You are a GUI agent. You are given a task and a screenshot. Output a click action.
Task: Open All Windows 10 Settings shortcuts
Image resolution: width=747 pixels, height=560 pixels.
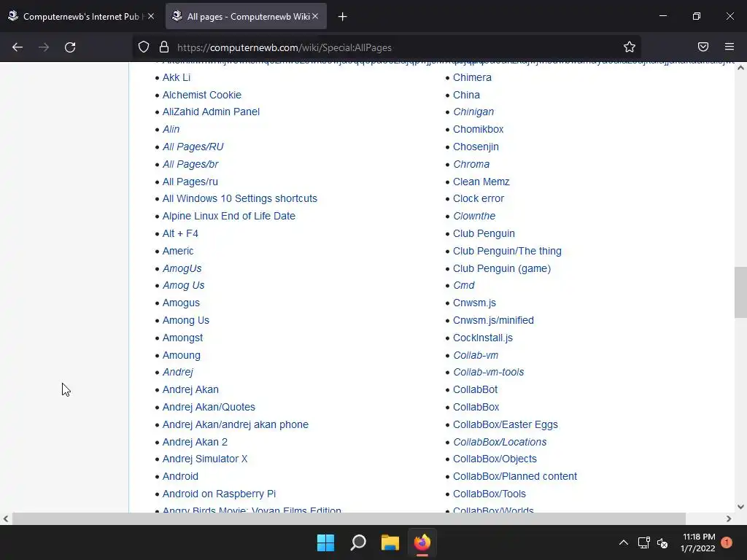[x=239, y=198]
